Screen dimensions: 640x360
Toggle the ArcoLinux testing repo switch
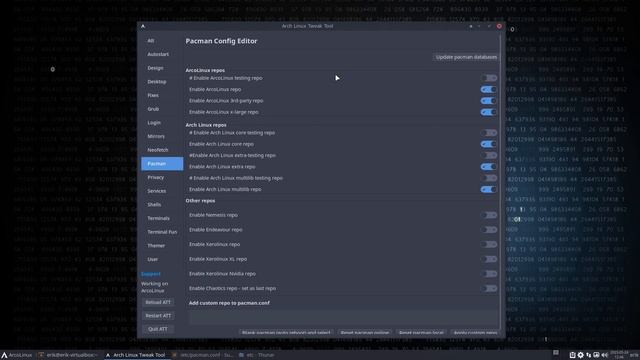pyautogui.click(x=489, y=78)
